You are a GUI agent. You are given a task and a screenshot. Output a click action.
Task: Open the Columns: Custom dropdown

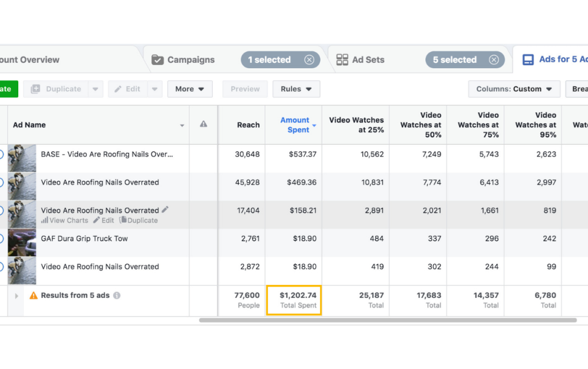pos(514,89)
